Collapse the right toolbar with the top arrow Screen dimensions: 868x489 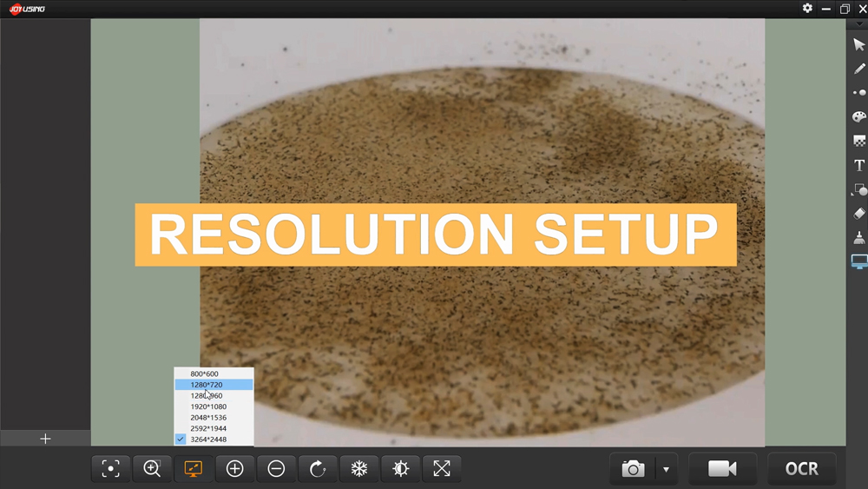click(x=859, y=24)
